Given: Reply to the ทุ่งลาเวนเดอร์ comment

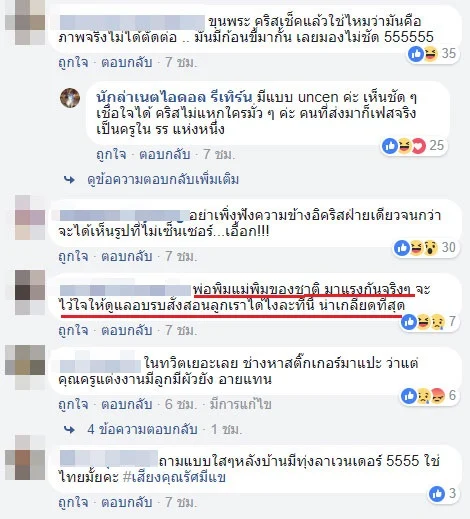Looking at the screenshot, I should (127, 502).
